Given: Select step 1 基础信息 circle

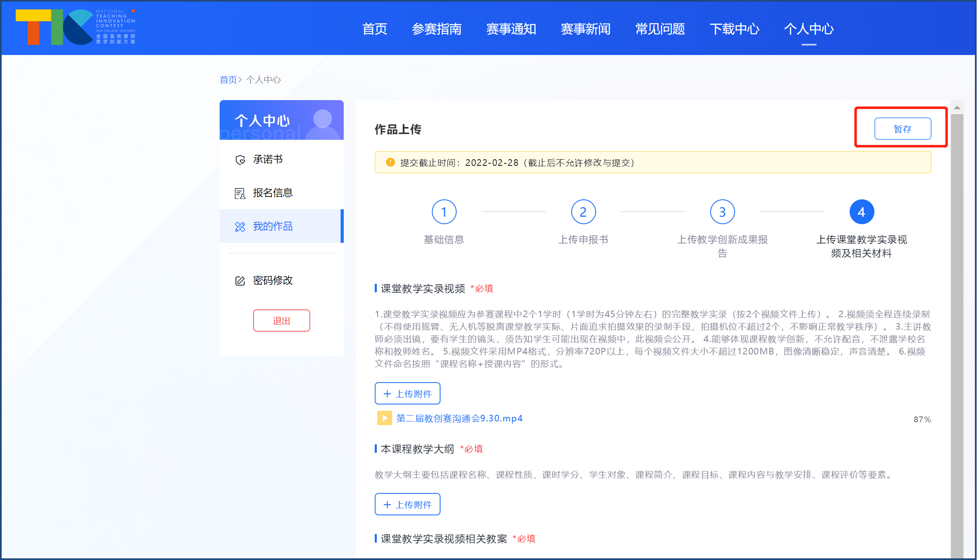Looking at the screenshot, I should [444, 212].
